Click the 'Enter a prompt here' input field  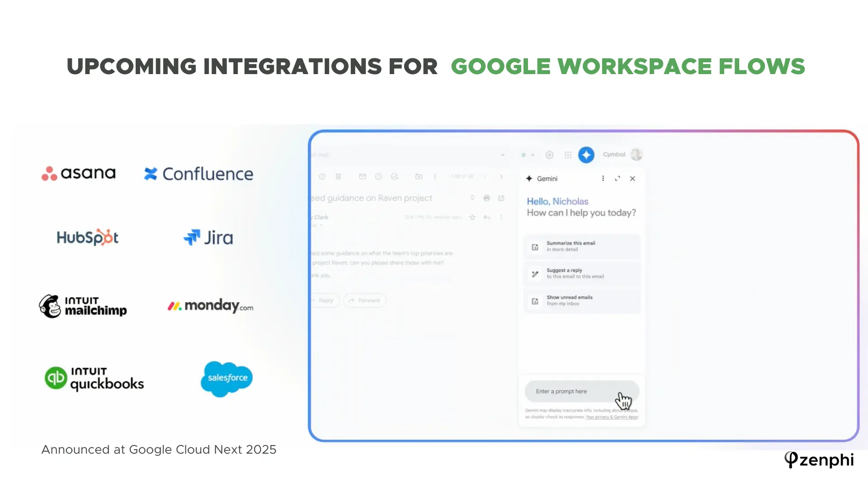582,391
